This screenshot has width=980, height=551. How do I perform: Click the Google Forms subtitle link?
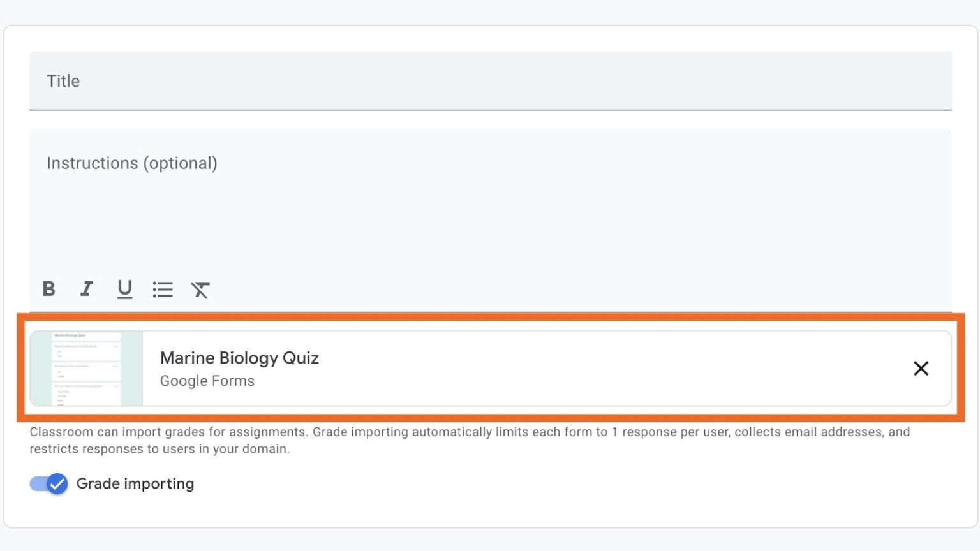pos(207,381)
